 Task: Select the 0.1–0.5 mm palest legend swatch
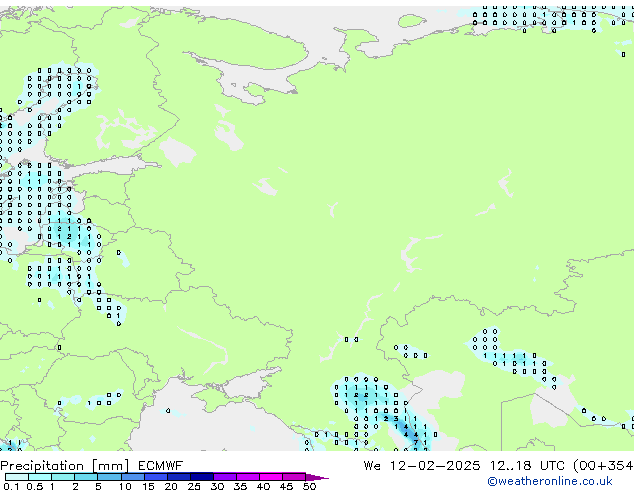click(17, 477)
